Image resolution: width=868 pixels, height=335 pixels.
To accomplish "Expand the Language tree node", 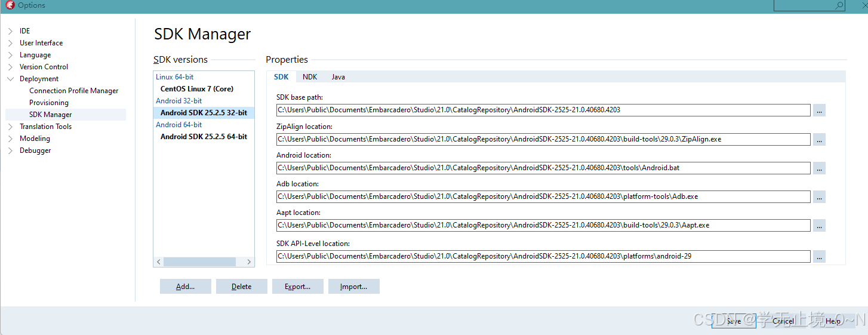I will pyautogui.click(x=10, y=55).
